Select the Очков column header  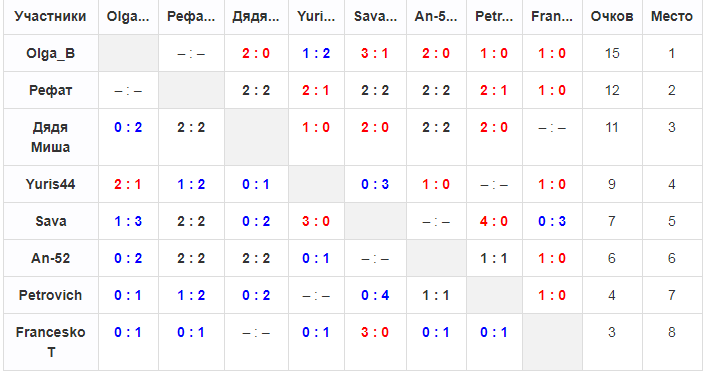pos(612,17)
